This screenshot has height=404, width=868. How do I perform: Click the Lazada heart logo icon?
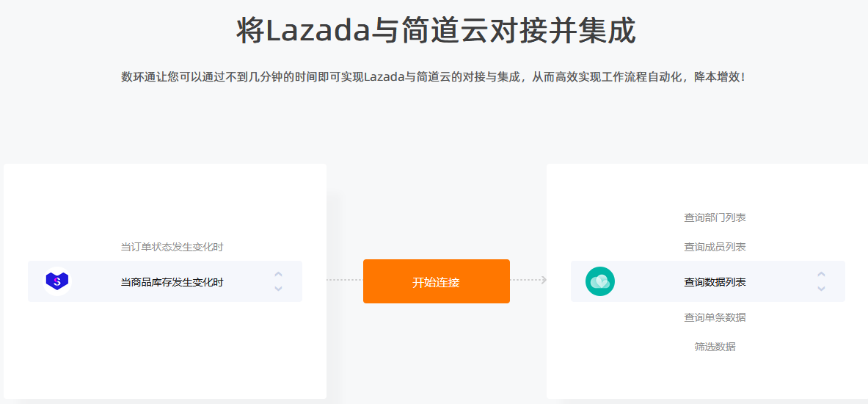pos(57,281)
